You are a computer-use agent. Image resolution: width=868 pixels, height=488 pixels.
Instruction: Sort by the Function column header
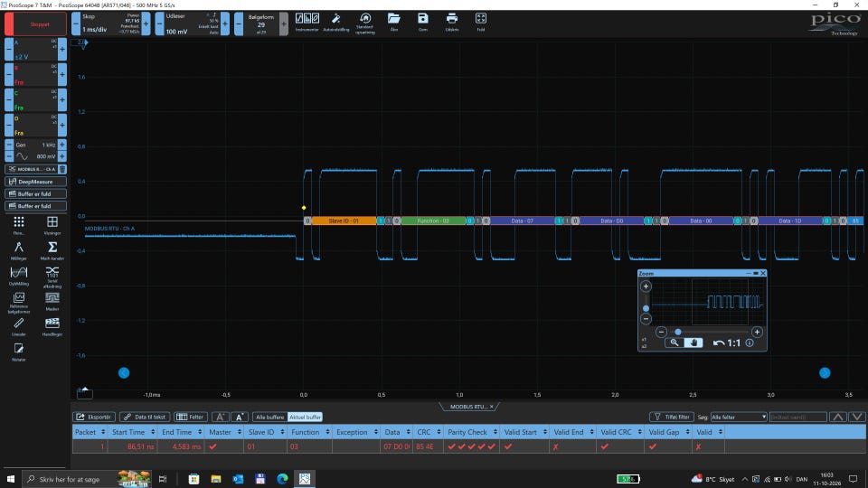(309, 432)
